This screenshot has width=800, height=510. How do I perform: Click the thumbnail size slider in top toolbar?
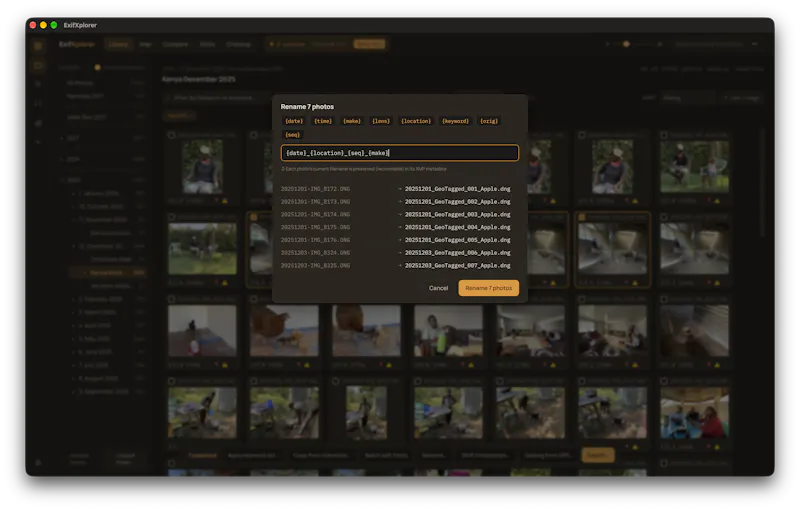point(633,44)
